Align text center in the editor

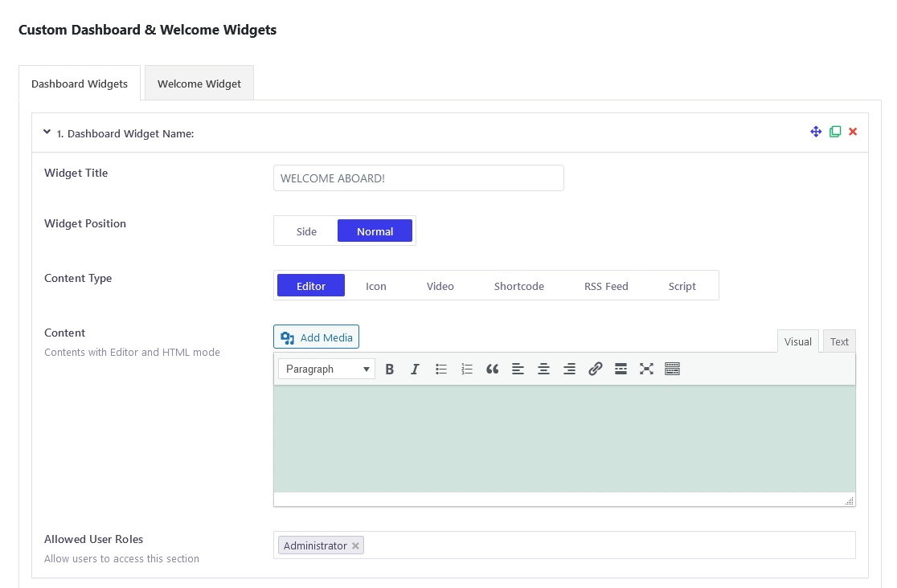543,369
